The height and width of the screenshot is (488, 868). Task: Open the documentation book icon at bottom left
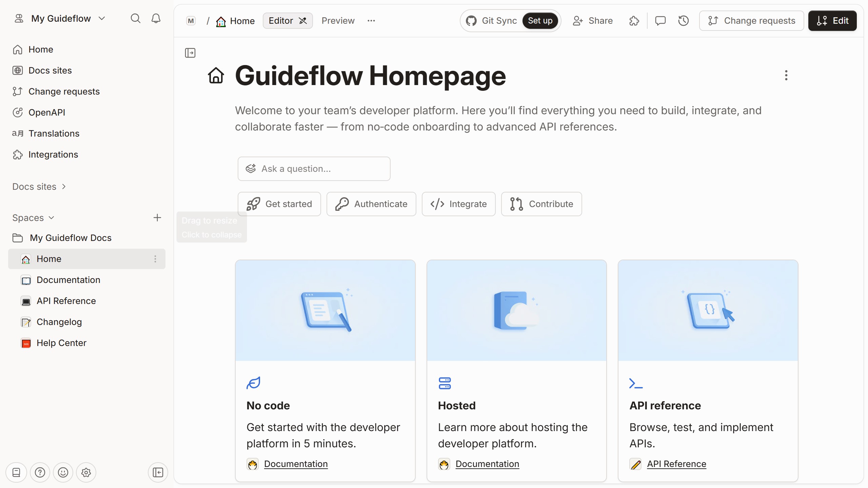click(x=16, y=472)
